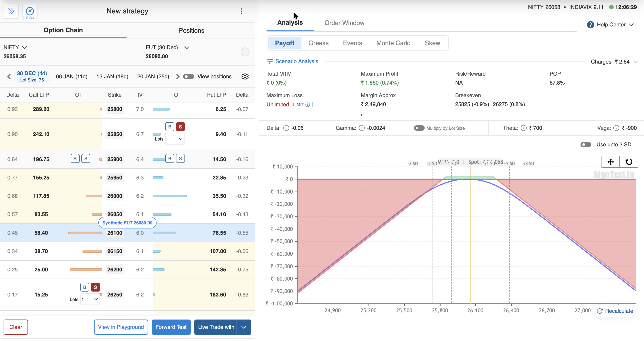Open Lots dropdown for 25850 put
The height and width of the screenshot is (341, 644).
tap(175, 139)
